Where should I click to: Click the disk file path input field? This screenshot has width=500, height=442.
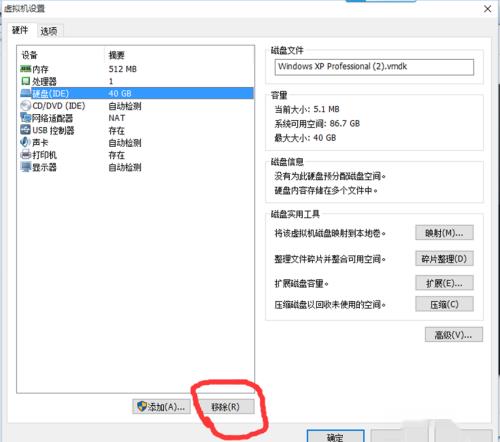(374, 67)
